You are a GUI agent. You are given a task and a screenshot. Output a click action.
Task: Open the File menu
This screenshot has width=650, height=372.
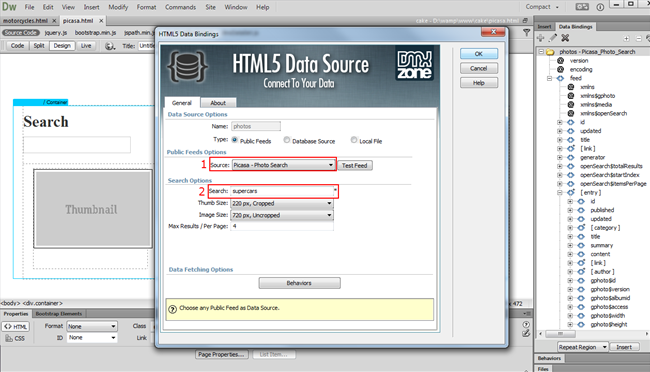29,7
